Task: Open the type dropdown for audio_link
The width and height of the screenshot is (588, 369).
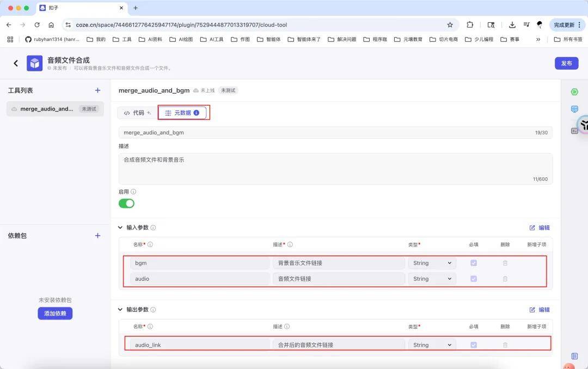Action: 432,345
